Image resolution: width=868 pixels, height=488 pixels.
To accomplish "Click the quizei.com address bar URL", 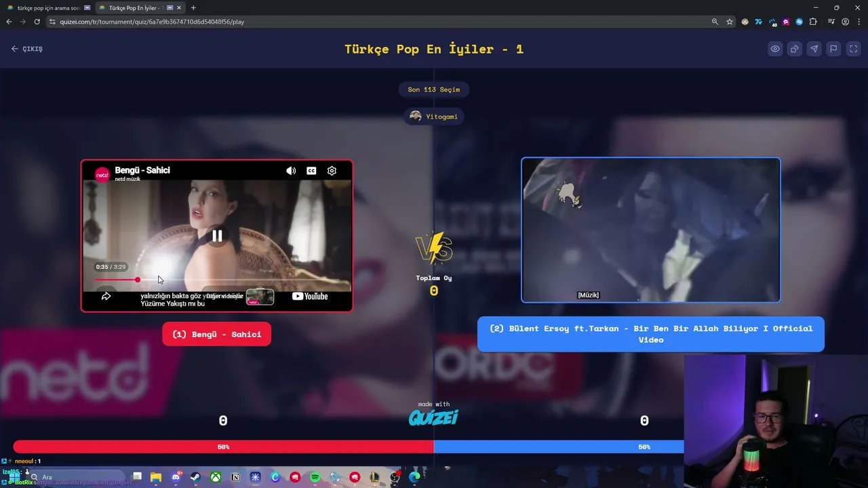I will 152,22.
